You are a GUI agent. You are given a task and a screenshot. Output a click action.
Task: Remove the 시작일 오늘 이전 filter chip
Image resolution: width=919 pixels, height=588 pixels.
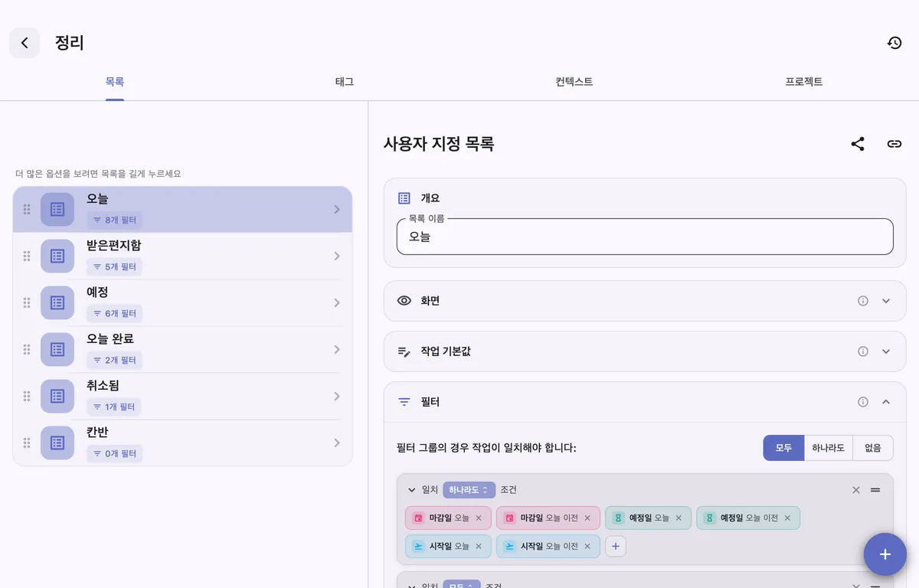[587, 547]
